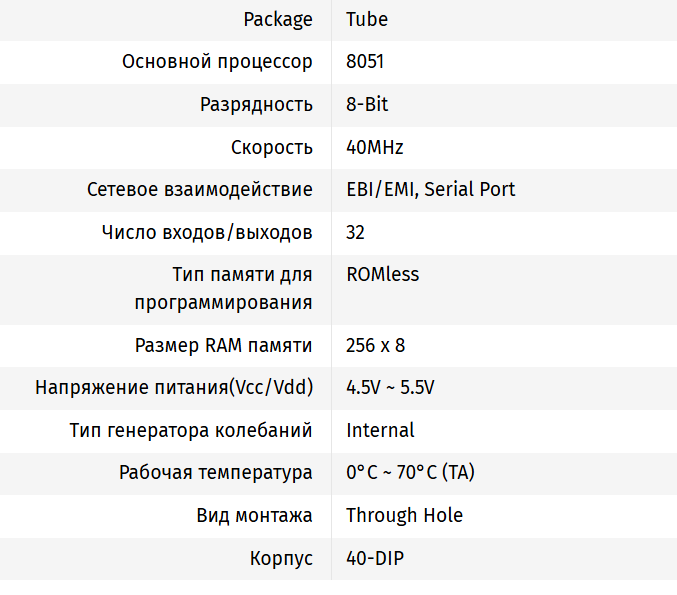
Task: Click the 'Основной процессор' label
Action: (x=217, y=62)
